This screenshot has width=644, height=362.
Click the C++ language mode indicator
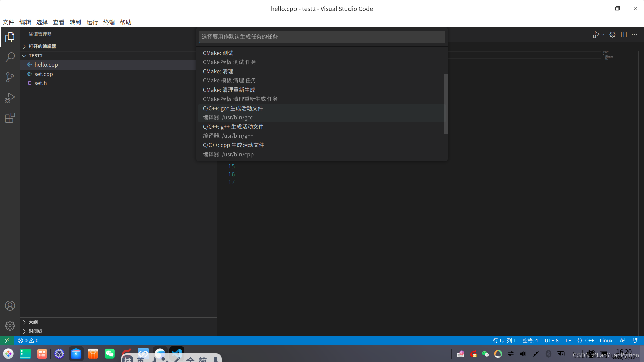590,340
